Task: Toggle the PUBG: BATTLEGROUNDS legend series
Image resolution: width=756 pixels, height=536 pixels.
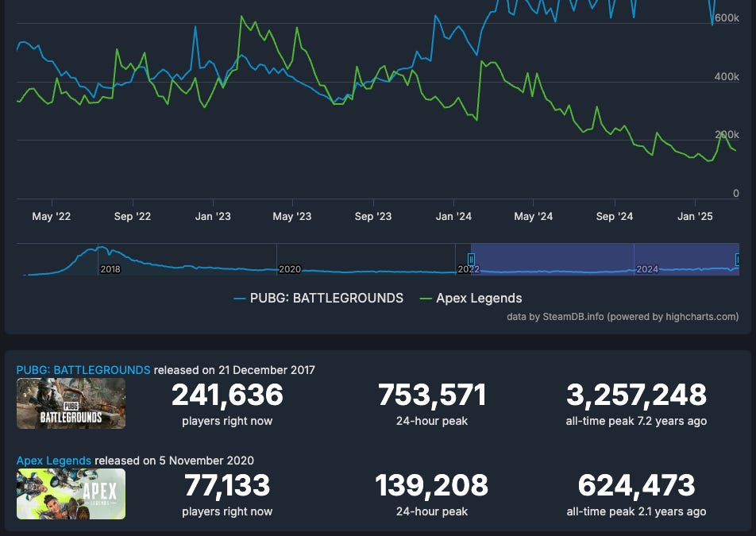Action: (x=318, y=299)
